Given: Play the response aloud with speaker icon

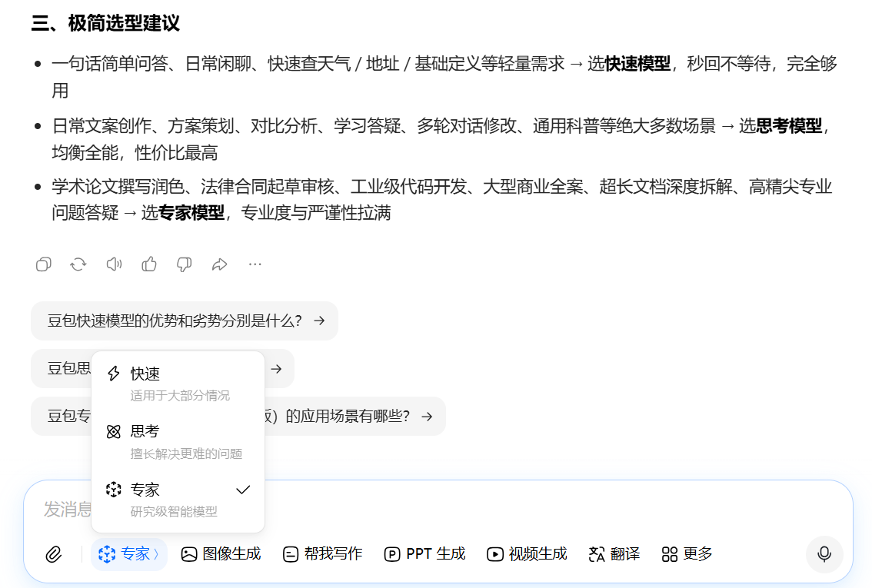Looking at the screenshot, I should coord(114,264).
